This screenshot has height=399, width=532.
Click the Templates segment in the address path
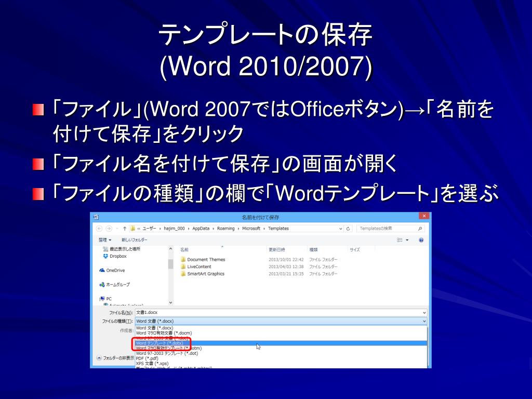click(x=278, y=229)
